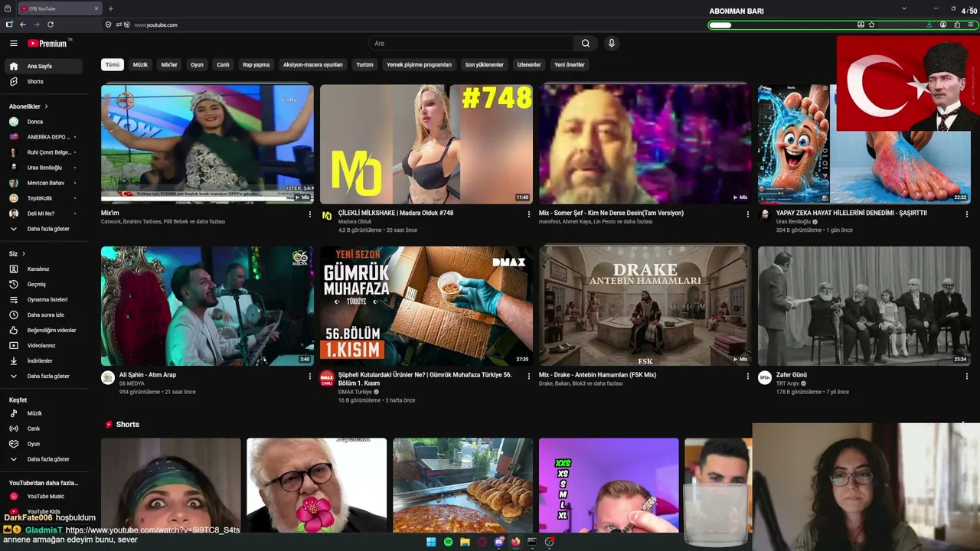Go to YouTube Premium logo home
Image resolution: width=980 pixels, height=551 pixels.
[x=49, y=44]
